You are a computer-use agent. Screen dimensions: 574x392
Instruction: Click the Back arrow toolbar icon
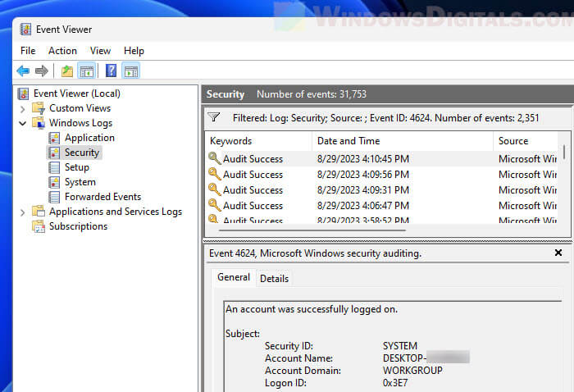pos(23,71)
